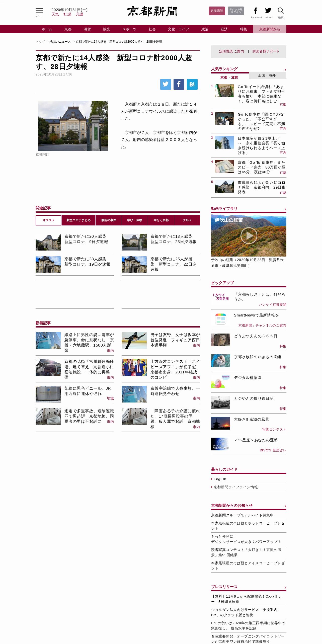322x644 pixels.
Task: Open 日本電産が賃金3割上げ ranking article
Action: (261, 145)
